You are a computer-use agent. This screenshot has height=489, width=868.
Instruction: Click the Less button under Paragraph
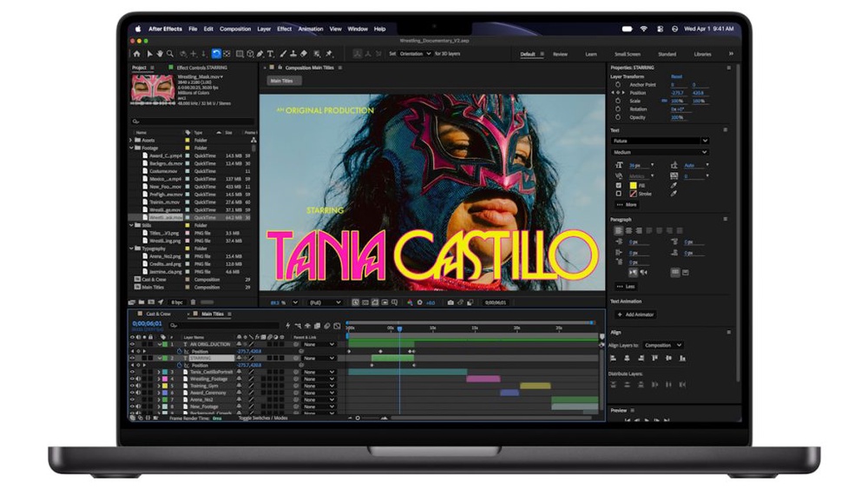[x=626, y=287]
